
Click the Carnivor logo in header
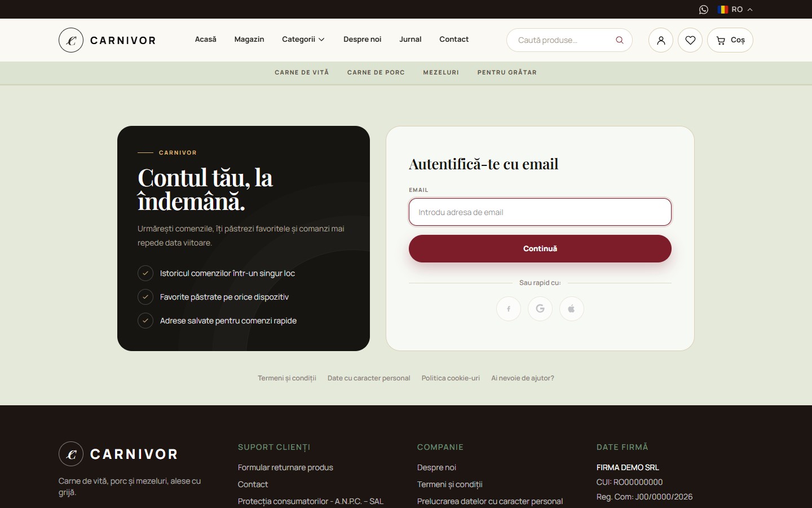pos(107,40)
